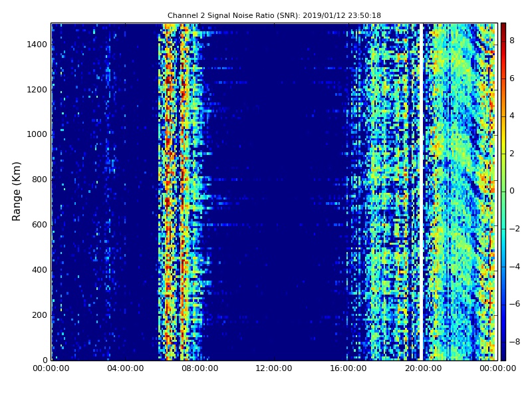This screenshot has width=532, height=399.
Task: Click the 1400 range tick label
Action: [x=37, y=45]
